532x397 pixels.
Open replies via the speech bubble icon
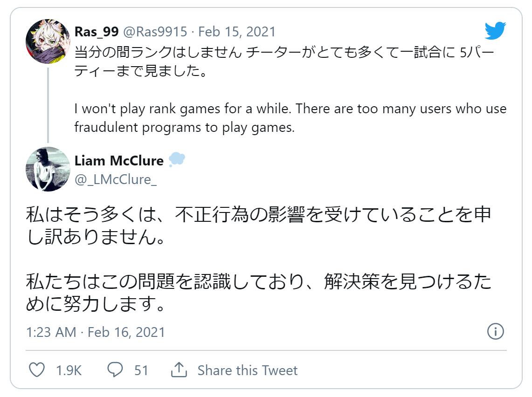(115, 370)
